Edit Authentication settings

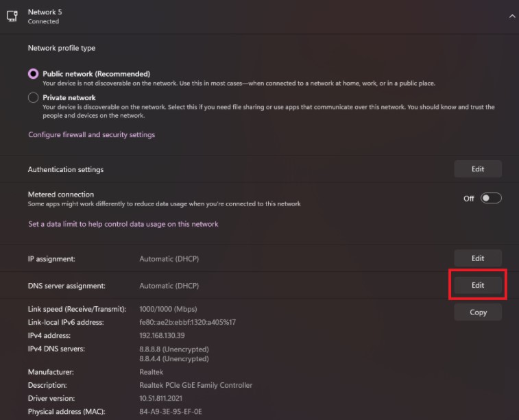click(x=478, y=169)
